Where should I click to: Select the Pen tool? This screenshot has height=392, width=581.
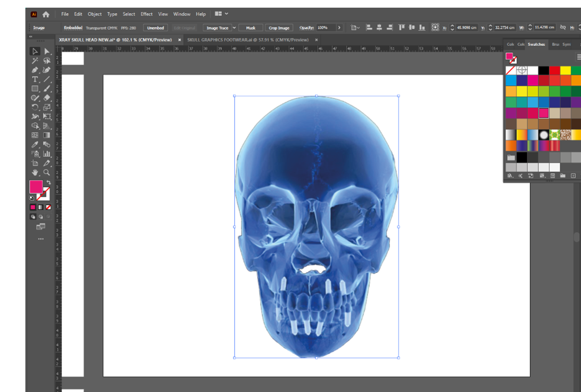[x=35, y=70]
